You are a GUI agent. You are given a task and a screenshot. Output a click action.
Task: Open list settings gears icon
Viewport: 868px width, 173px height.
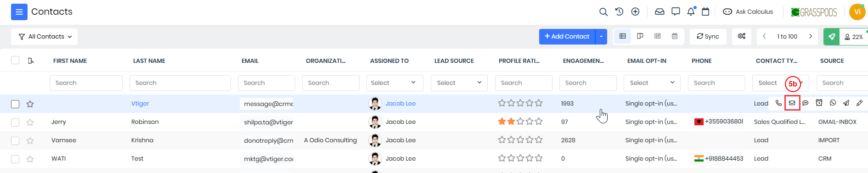(742, 36)
